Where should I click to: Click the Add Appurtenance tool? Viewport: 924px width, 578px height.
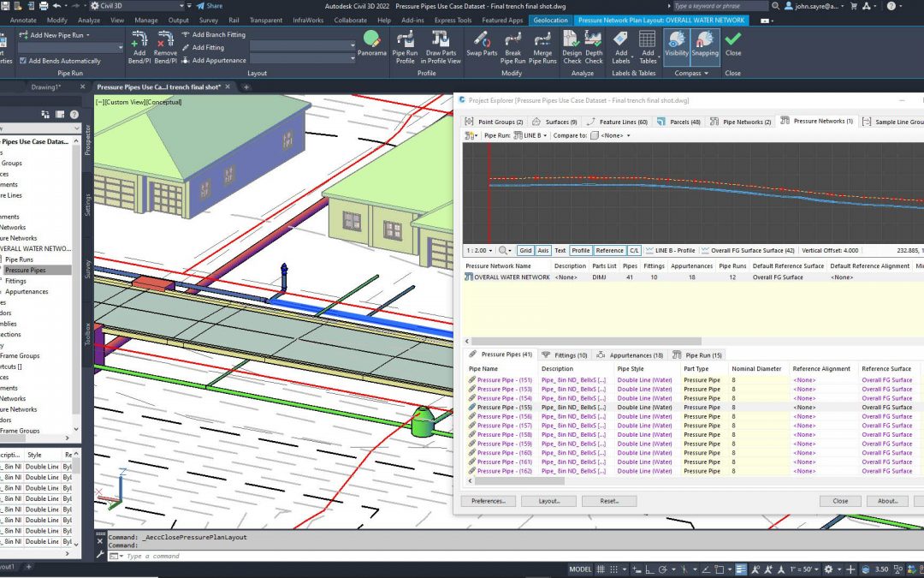213,60
